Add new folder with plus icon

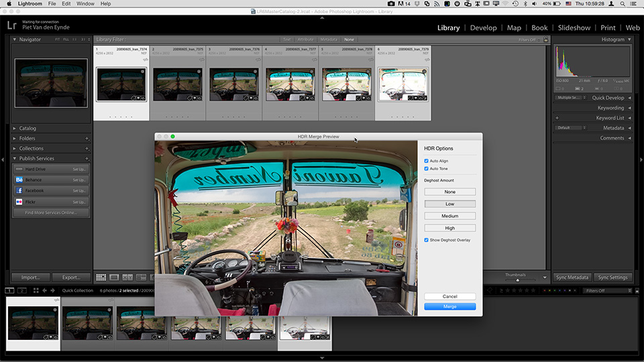coord(87,139)
